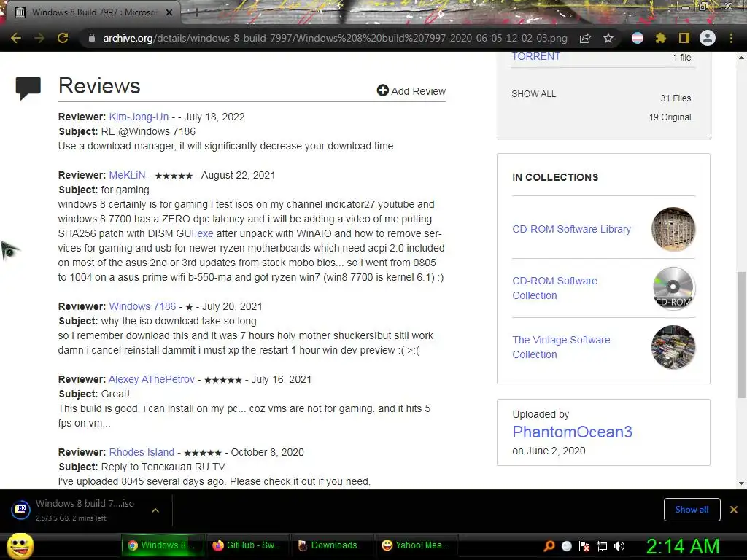The height and width of the screenshot is (560, 747).
Task: Open uploader PhantomOcean3 profile
Action: tap(572, 432)
